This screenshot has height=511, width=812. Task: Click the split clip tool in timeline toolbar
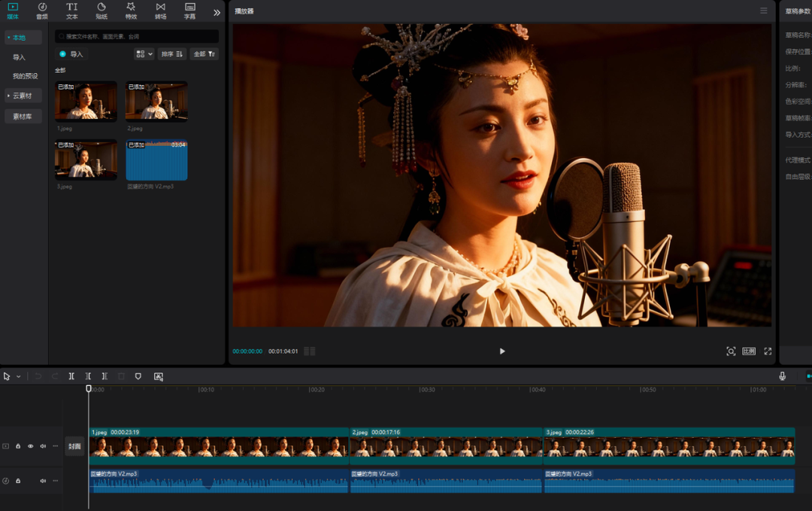pos(71,376)
